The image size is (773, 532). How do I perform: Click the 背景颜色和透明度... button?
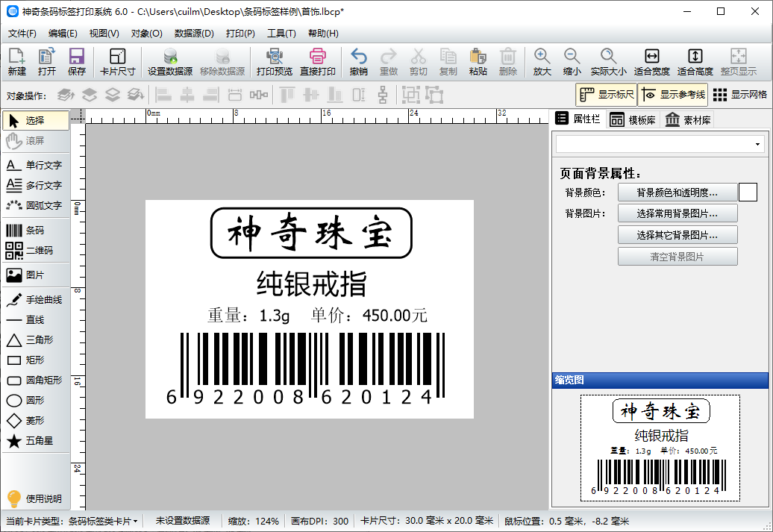677,193
